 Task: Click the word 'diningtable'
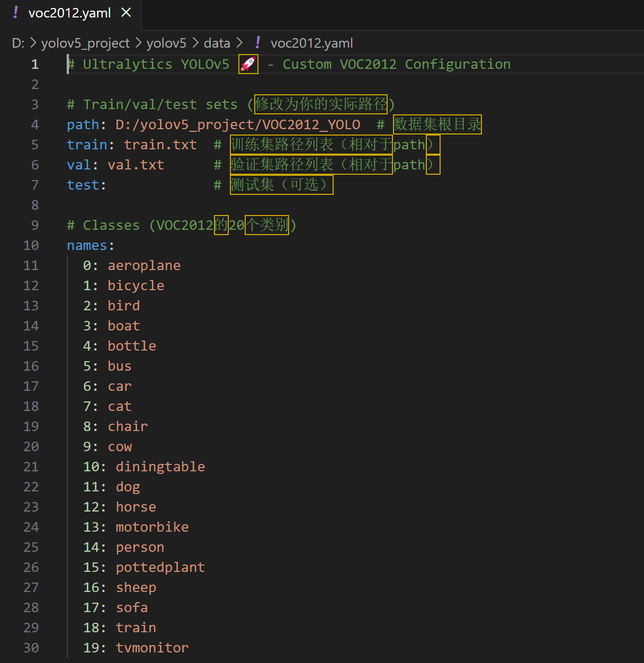(160, 467)
